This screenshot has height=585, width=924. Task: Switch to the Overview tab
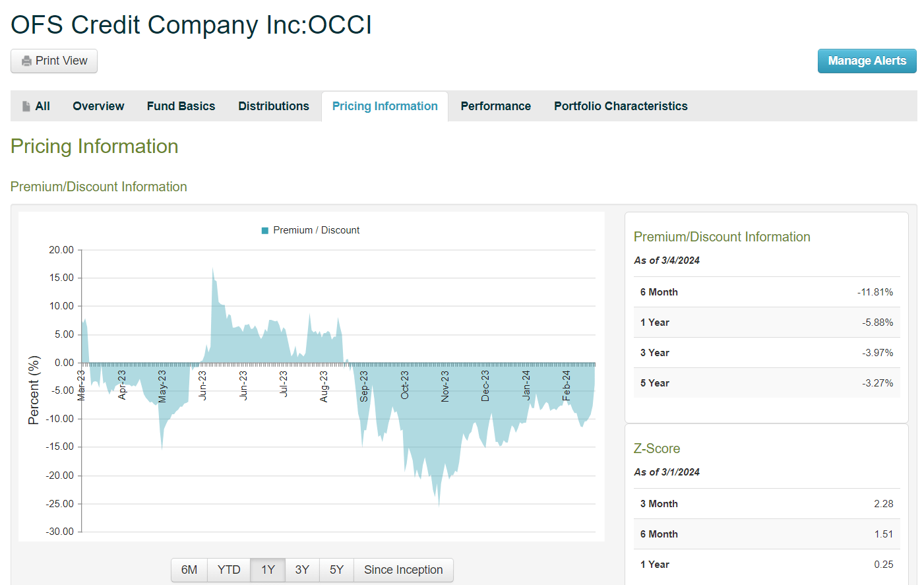point(98,106)
